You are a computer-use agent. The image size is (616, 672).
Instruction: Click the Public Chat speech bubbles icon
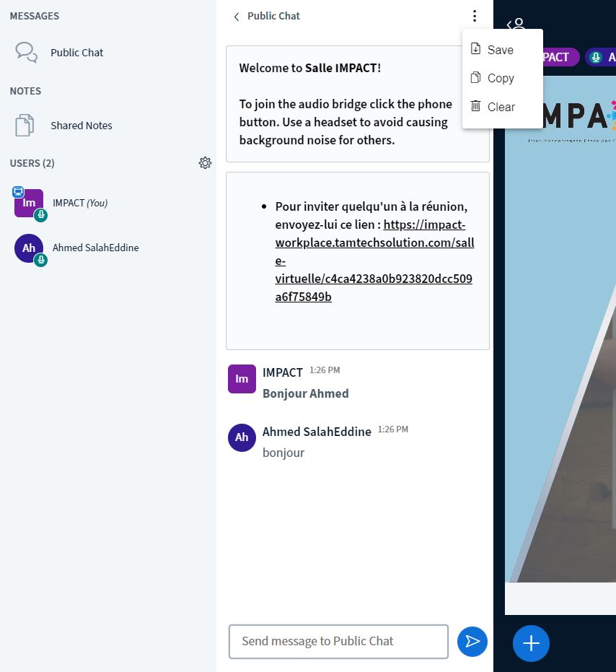[x=27, y=52]
